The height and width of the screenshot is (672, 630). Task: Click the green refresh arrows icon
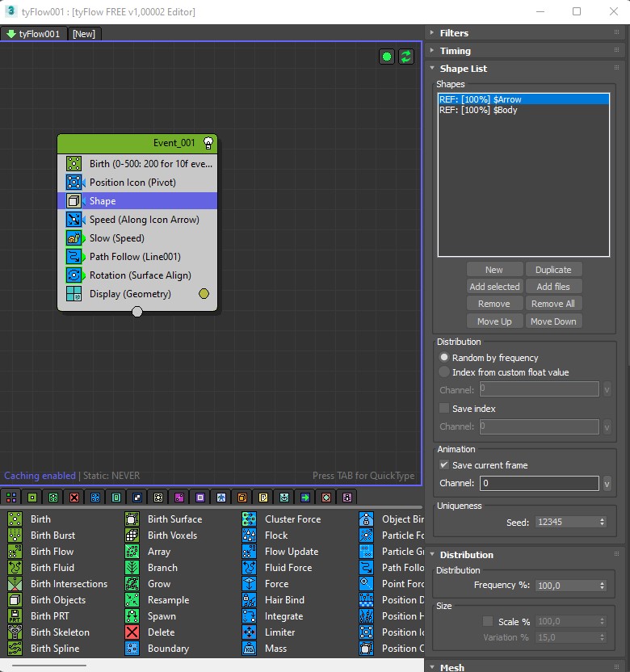(405, 57)
